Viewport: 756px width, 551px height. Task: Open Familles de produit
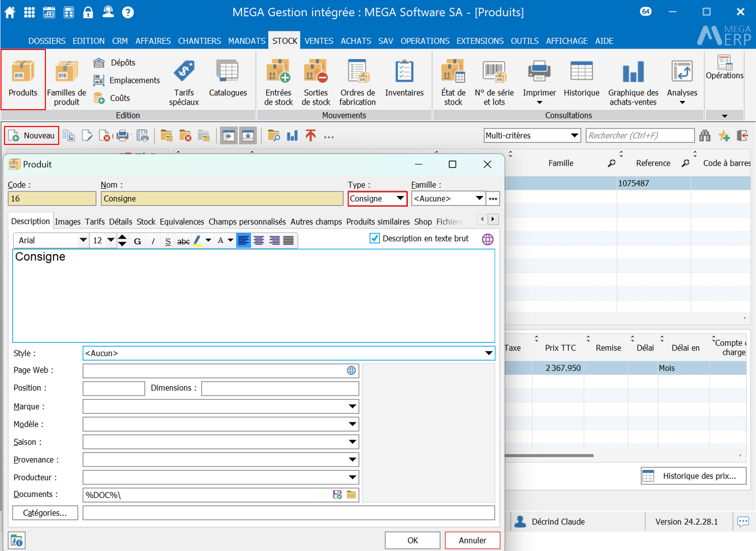(66, 83)
